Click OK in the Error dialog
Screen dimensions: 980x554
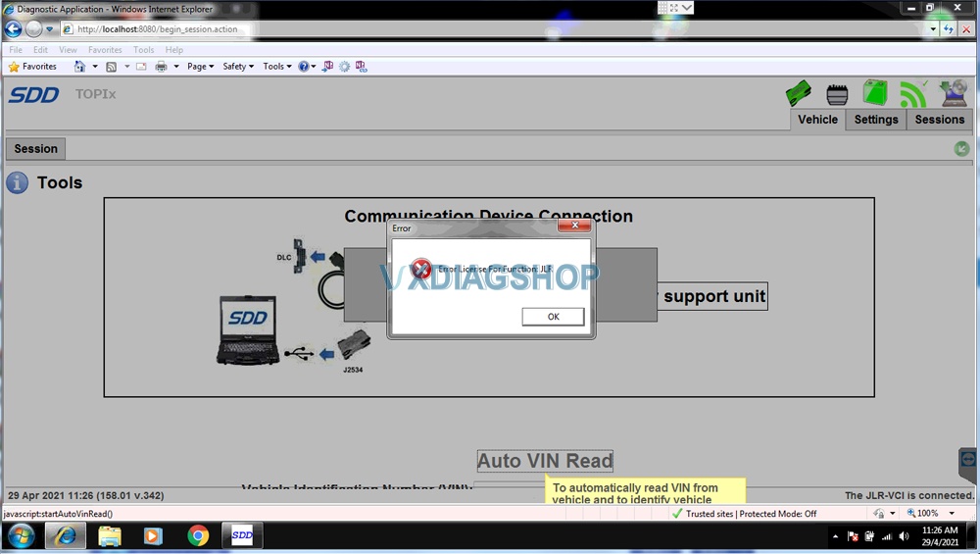click(x=553, y=317)
